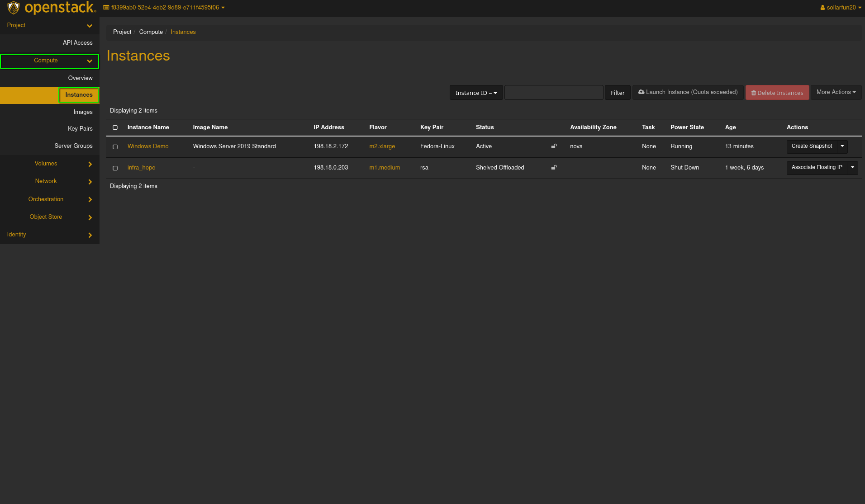Expand the Object Store section chevron
This screenshot has height=504, width=865.
(x=90, y=217)
